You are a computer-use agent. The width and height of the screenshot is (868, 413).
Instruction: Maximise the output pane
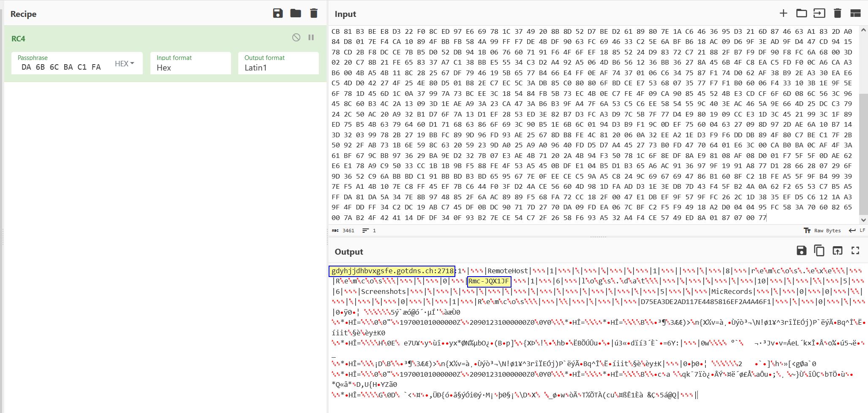pyautogui.click(x=855, y=250)
